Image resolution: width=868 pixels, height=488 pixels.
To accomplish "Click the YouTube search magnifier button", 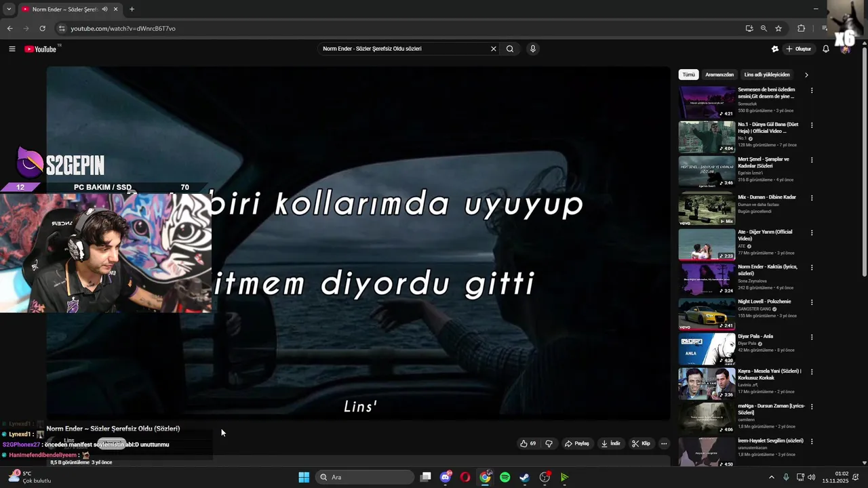I will [x=510, y=49].
